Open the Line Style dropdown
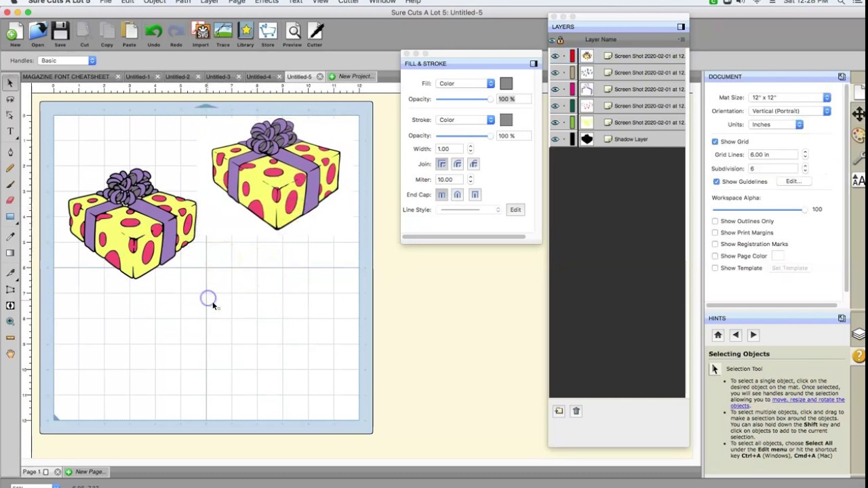Screen dimensions: 868x488 point(469,210)
